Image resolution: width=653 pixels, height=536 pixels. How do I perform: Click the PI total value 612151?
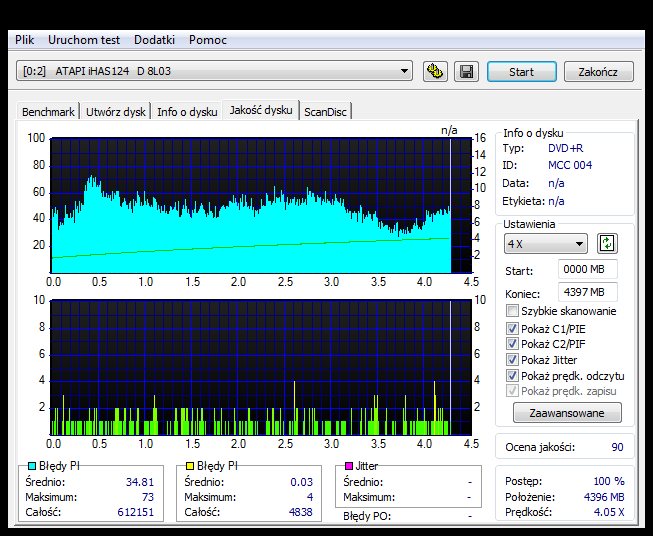[136, 512]
